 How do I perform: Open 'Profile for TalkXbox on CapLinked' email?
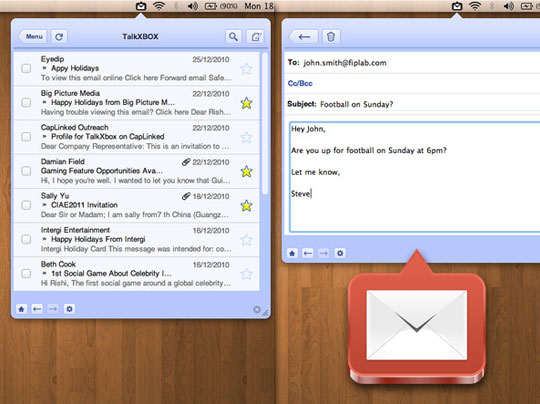coord(108,137)
